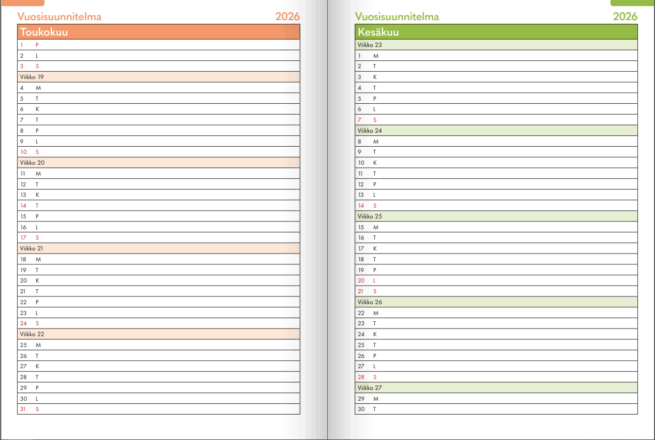Click the Viikko 23 header in Kesäkuu
This screenshot has width=655, height=440.
tap(496, 45)
